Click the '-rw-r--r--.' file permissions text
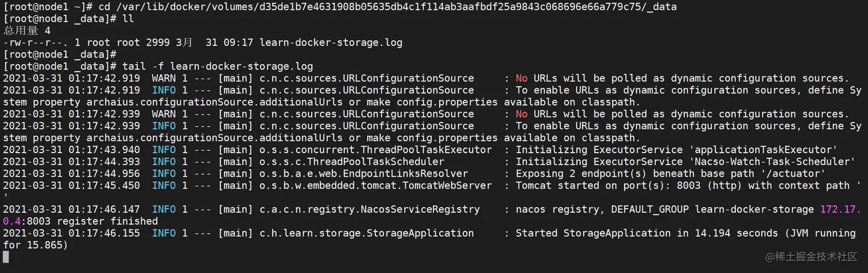 coord(36,42)
